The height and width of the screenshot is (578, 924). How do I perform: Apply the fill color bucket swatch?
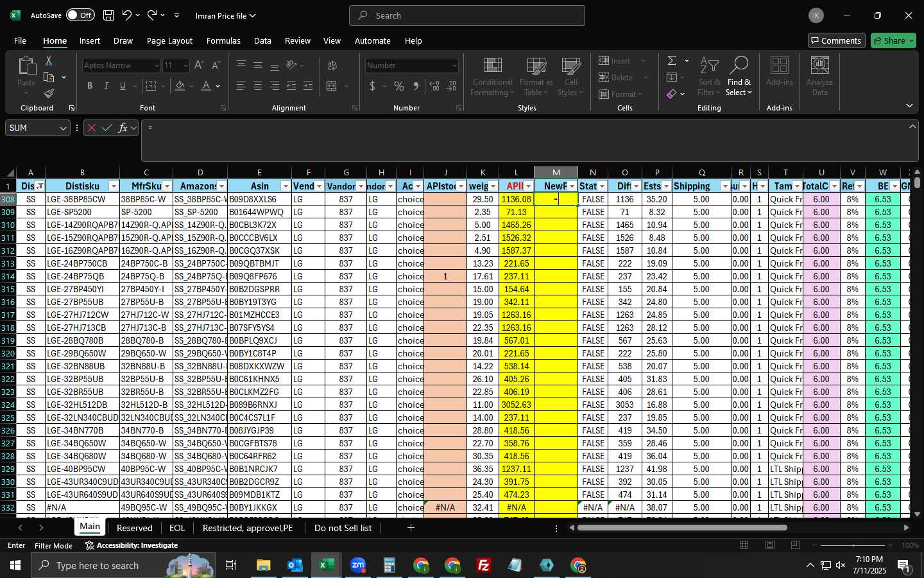click(x=180, y=86)
